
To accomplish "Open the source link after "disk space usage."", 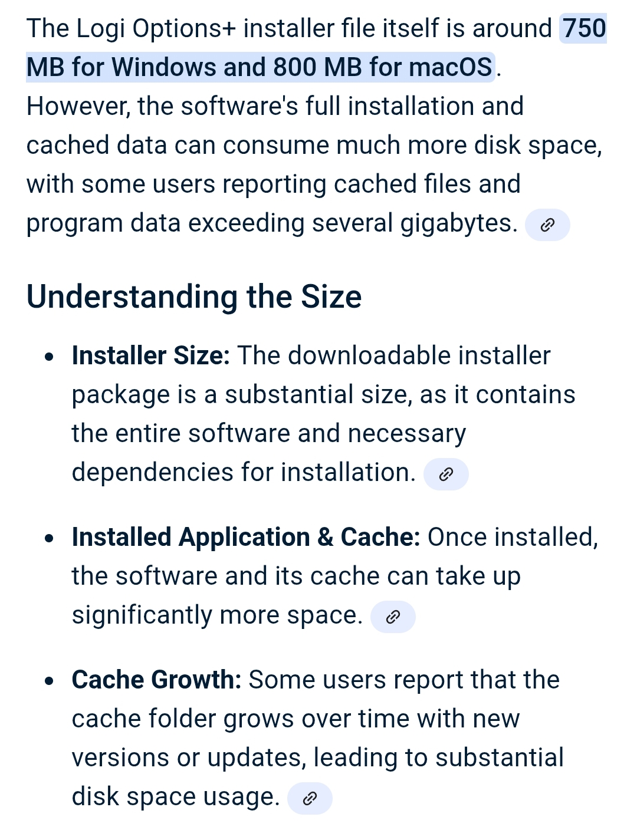I will point(310,799).
